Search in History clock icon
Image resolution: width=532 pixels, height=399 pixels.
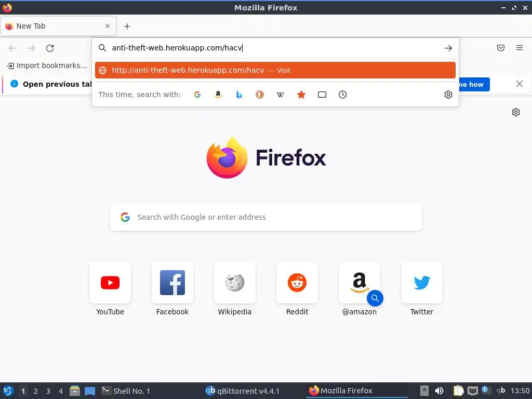343,95
